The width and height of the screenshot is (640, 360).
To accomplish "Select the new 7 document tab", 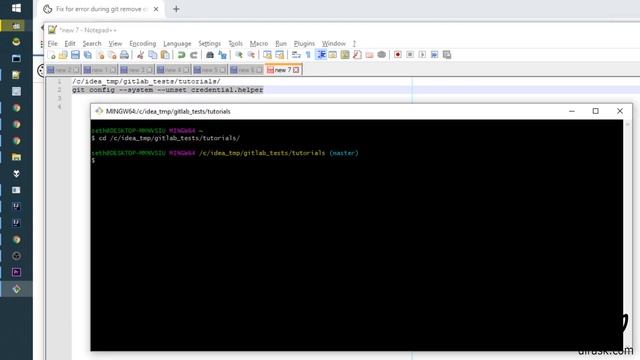I will tap(283, 70).
